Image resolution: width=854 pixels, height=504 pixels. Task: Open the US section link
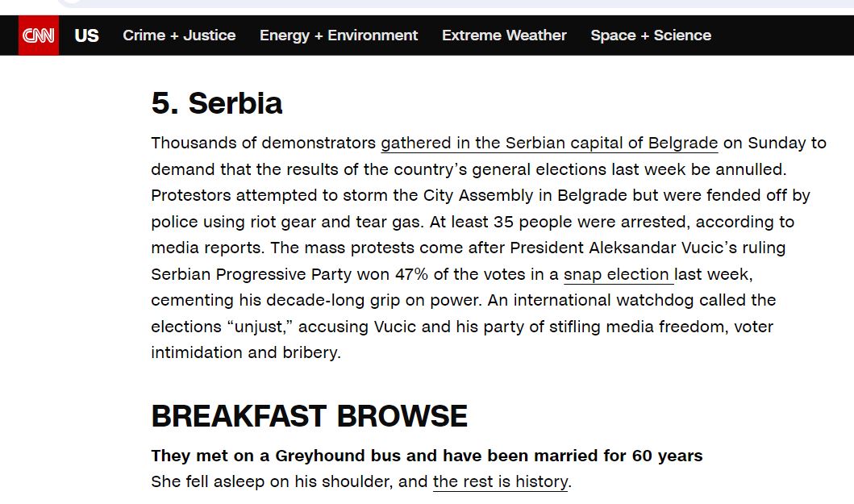pyautogui.click(x=86, y=35)
